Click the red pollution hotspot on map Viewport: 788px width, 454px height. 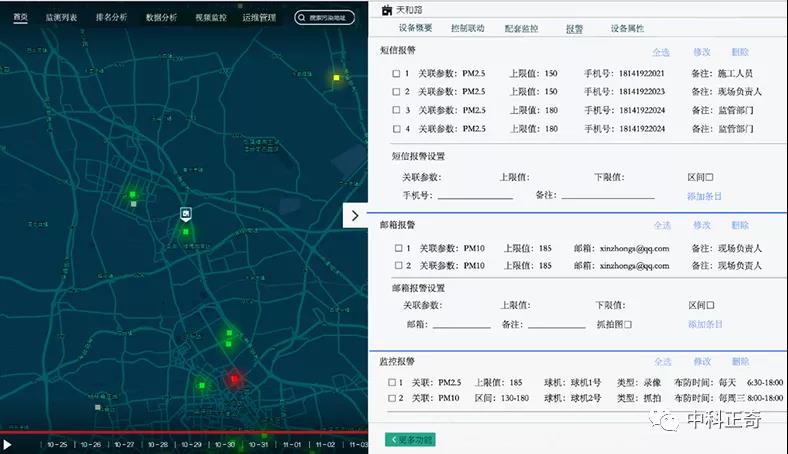click(234, 379)
